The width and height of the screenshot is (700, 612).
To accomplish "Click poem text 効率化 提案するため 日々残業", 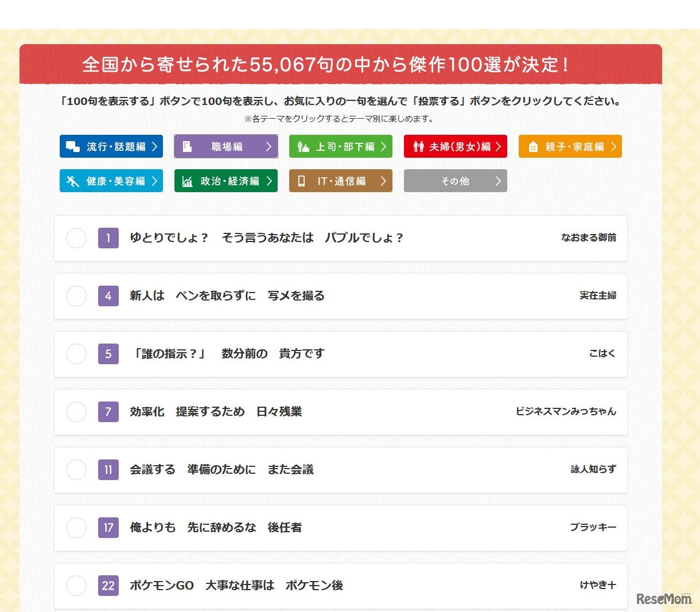I will point(216,412).
